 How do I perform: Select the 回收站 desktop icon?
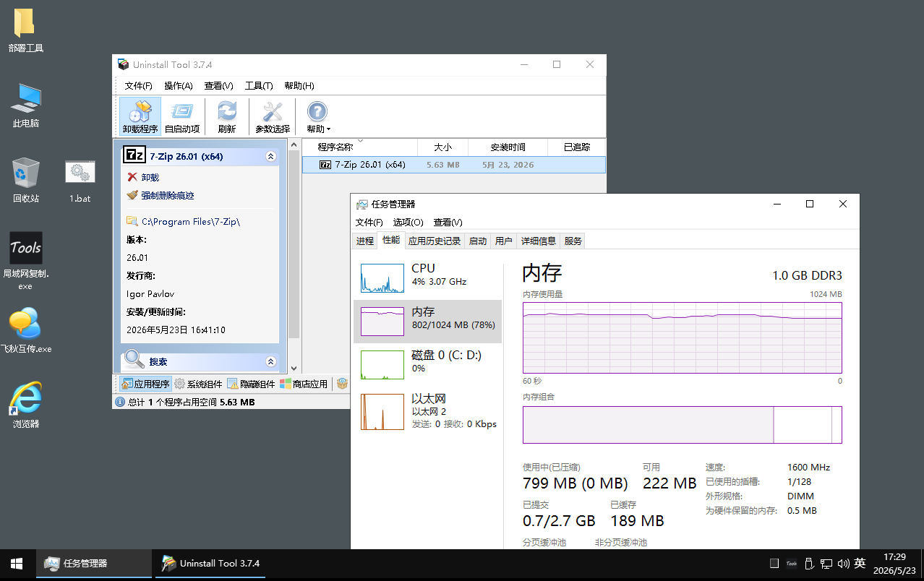[x=25, y=181]
